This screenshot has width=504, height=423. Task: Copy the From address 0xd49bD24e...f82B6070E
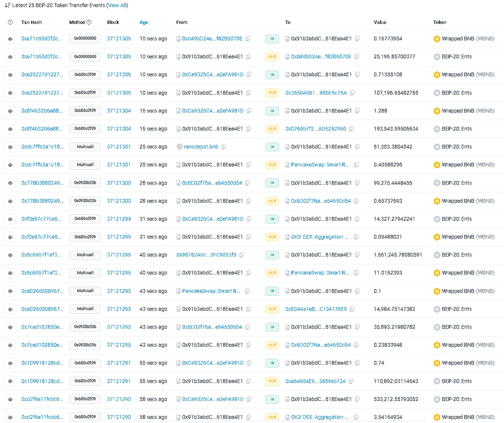[248, 39]
